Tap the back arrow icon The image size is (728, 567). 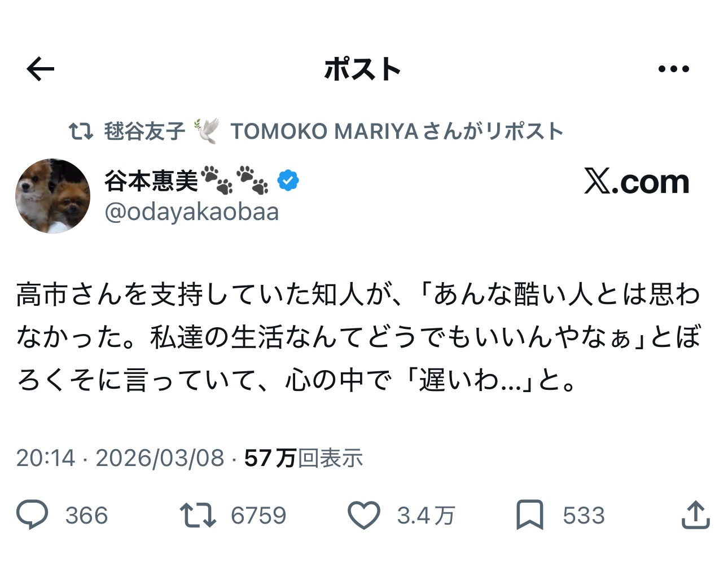coord(41,69)
